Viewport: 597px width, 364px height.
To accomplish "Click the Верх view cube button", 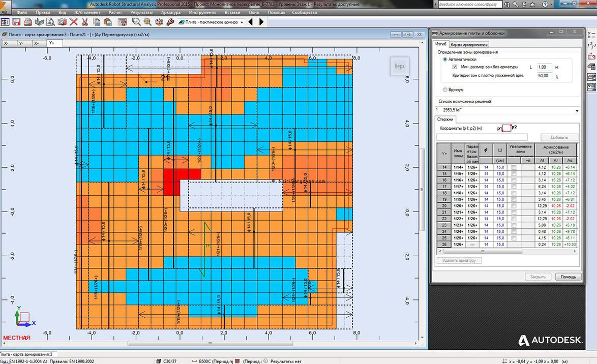I will click(399, 66).
